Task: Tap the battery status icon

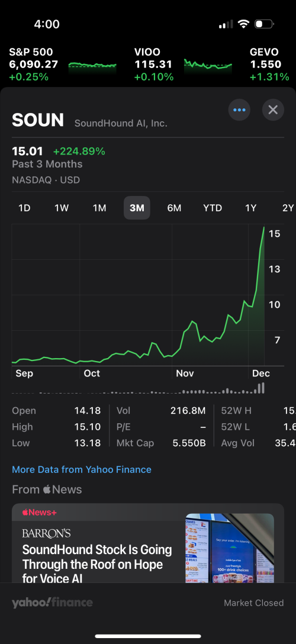Action: [x=264, y=24]
